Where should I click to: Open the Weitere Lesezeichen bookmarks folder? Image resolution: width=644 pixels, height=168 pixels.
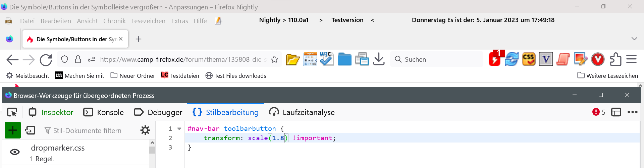coord(607,76)
